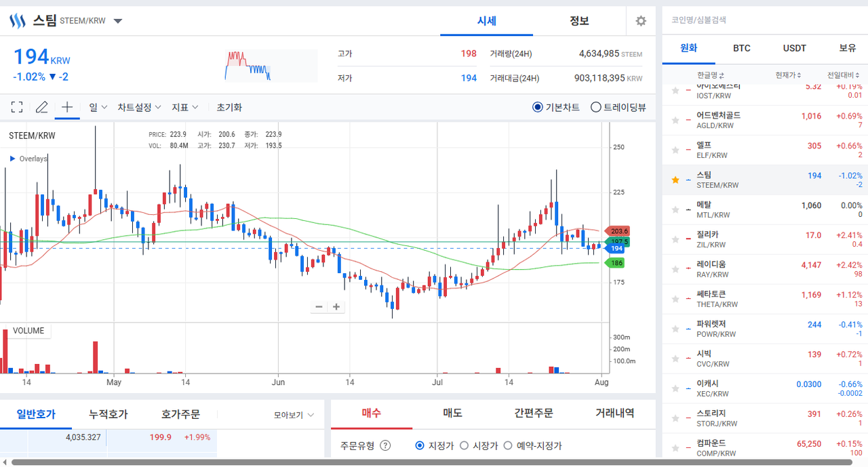Open the 일반호가 tab
This screenshot has width=868, height=467.
coord(36,414)
